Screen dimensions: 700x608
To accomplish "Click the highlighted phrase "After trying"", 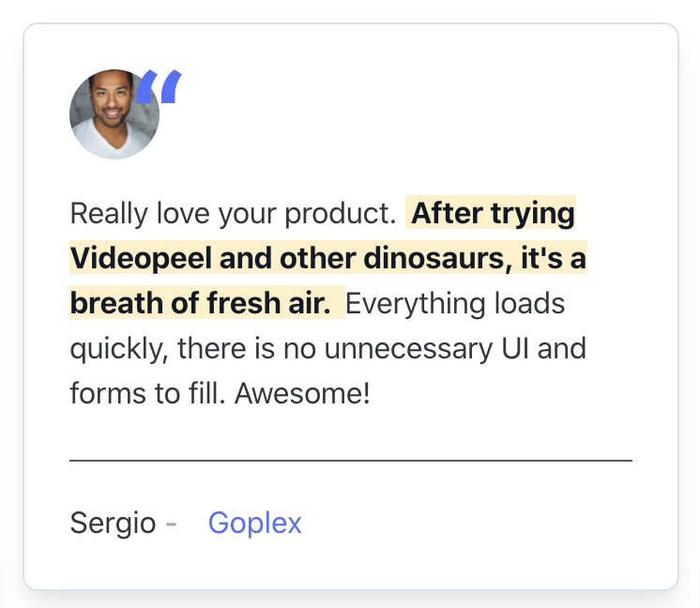I will pos(493,214).
